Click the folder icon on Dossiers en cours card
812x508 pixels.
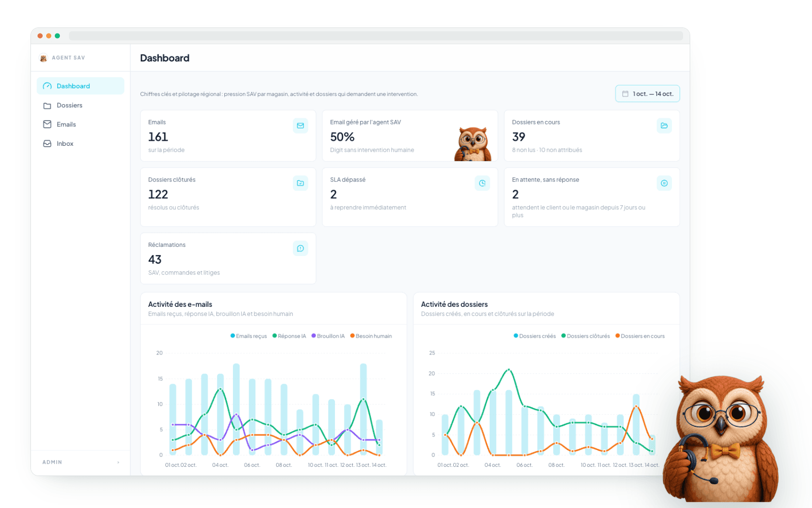(664, 125)
